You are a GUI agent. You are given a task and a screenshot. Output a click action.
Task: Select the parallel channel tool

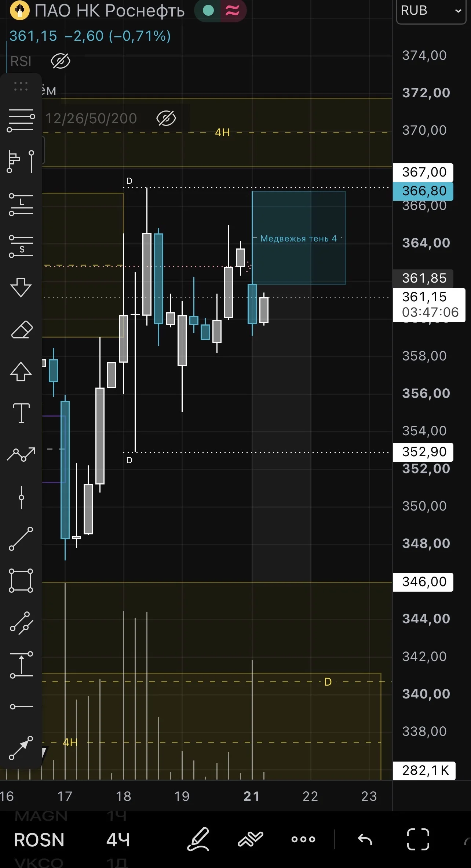[x=21, y=623]
